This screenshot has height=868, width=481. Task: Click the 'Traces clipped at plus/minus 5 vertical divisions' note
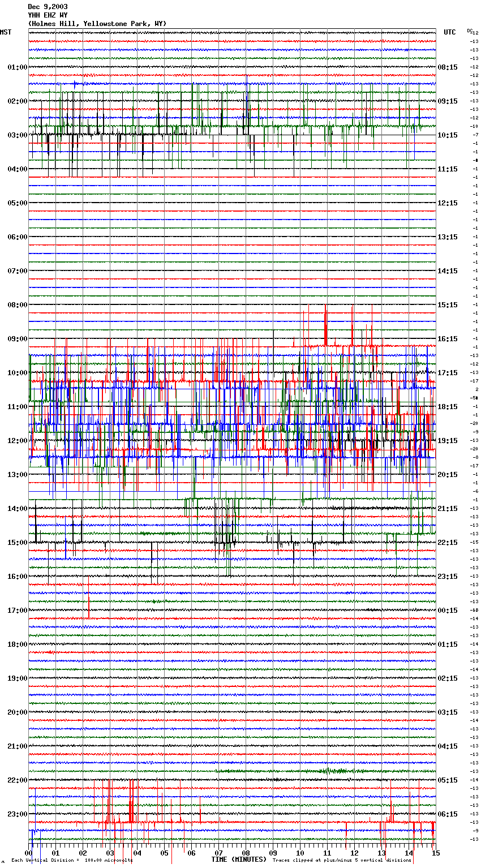pyautogui.click(x=342, y=861)
